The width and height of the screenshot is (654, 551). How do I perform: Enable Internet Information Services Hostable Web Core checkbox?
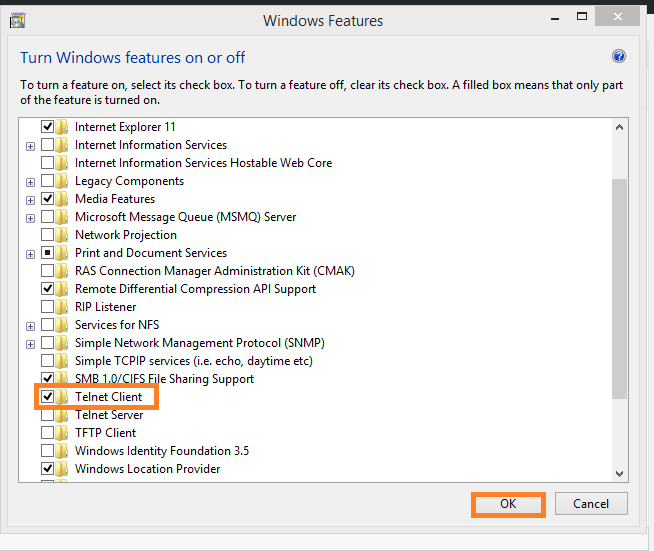point(48,162)
